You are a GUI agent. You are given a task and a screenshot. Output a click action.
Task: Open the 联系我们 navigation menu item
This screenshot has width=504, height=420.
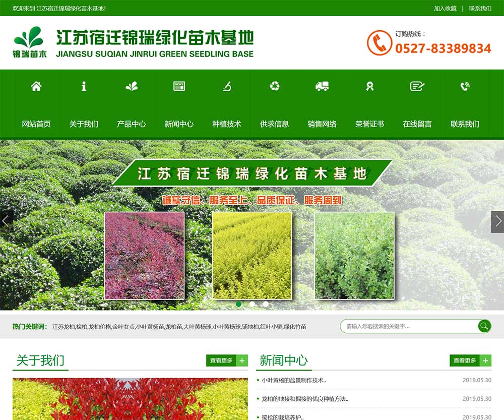(x=465, y=124)
